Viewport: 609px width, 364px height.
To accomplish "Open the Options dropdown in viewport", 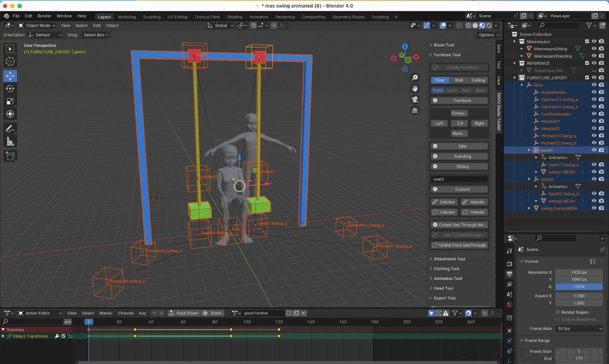I will click(488, 35).
